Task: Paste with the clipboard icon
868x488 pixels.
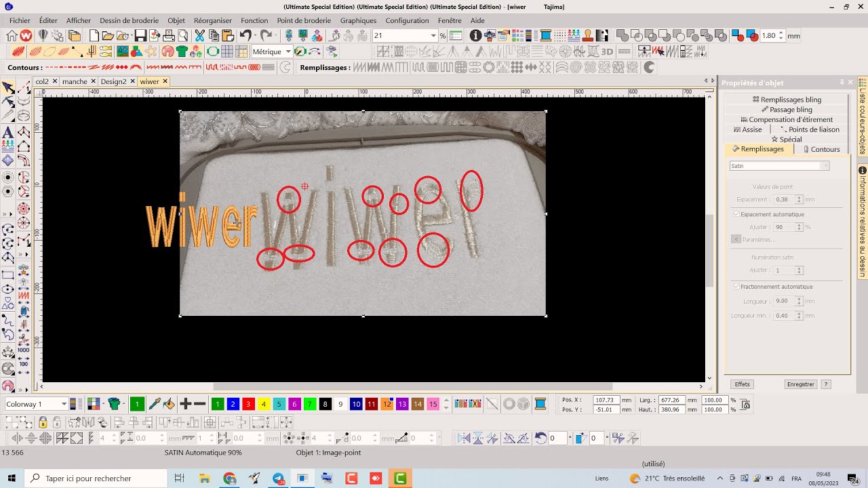Action: tap(228, 36)
